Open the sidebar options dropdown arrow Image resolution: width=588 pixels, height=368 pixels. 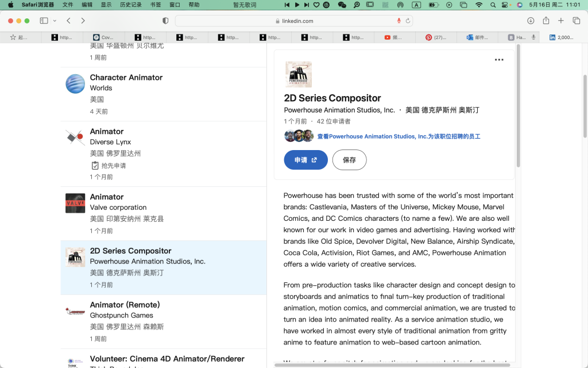[x=55, y=21]
